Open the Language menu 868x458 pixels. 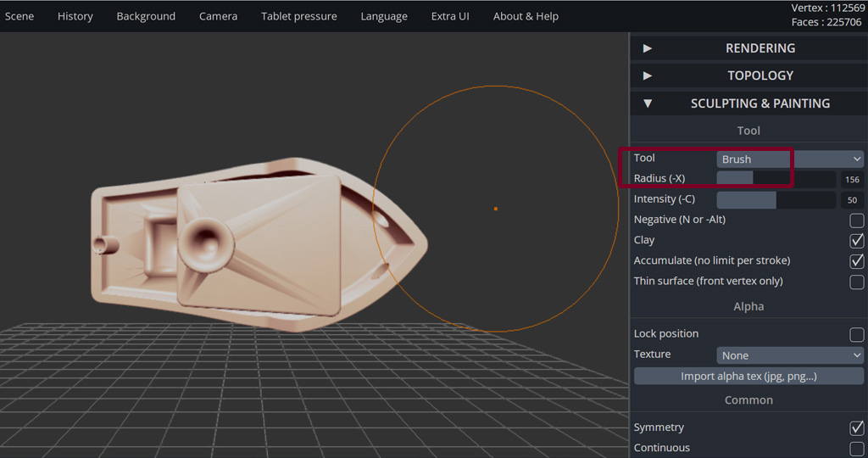[x=384, y=16]
